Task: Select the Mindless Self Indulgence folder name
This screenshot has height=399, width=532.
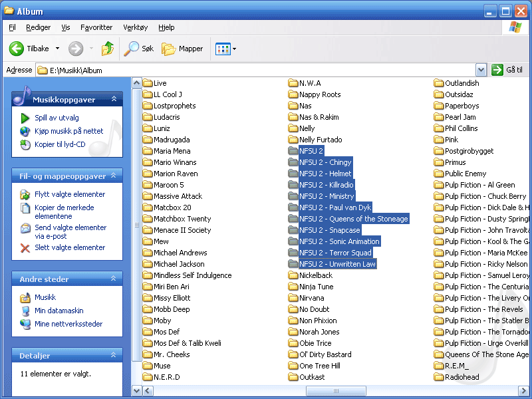Action: tap(193, 275)
